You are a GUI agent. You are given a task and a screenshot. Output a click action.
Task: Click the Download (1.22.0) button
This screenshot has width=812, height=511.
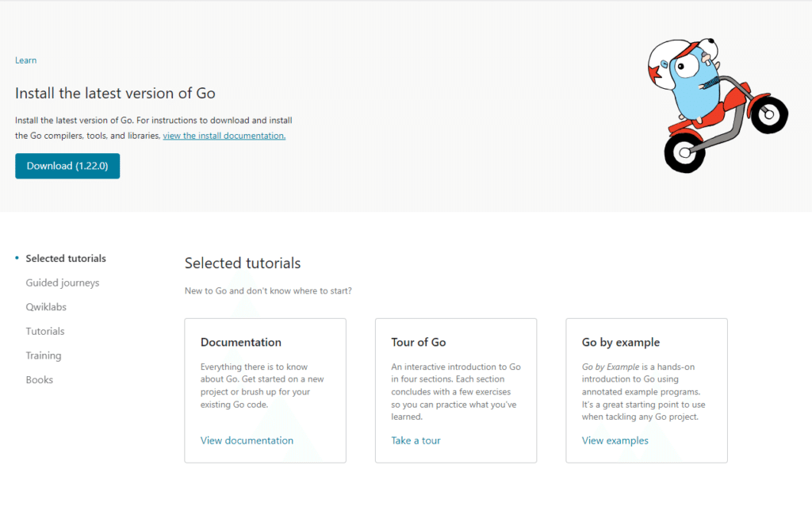coord(67,166)
